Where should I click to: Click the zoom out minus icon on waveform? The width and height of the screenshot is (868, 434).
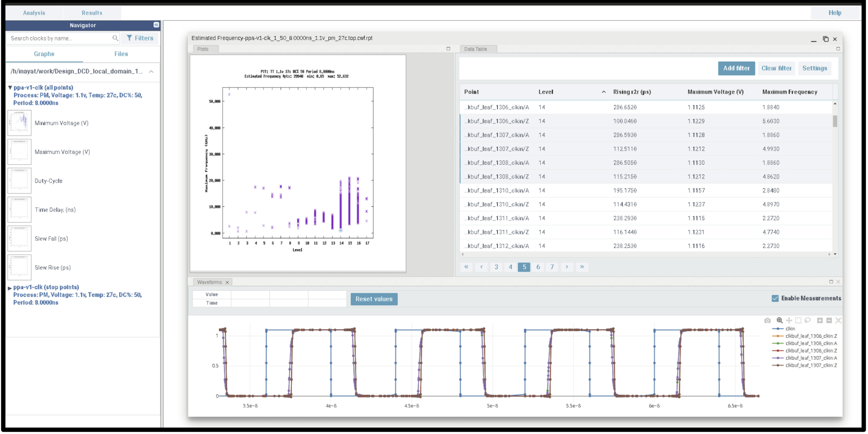pos(829,321)
